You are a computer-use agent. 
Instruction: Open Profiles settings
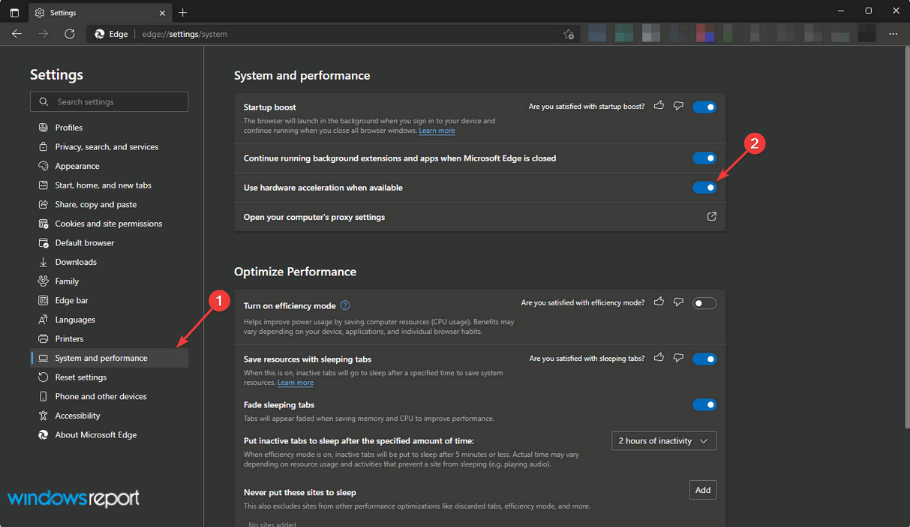(109, 128)
